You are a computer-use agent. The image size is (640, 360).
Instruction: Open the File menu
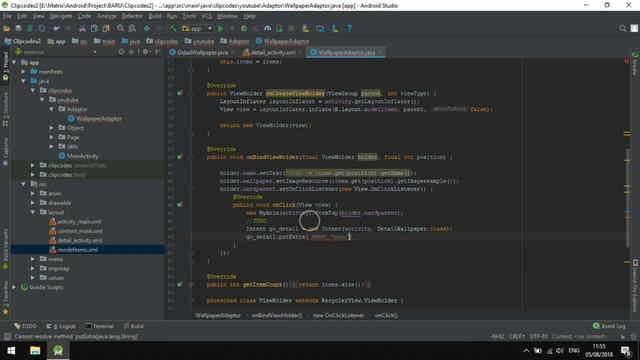(7, 16)
